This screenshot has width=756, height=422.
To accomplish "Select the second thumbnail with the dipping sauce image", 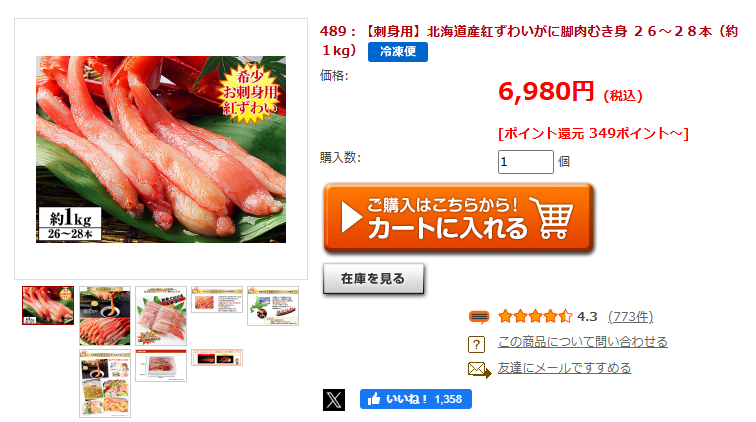I will [105, 315].
